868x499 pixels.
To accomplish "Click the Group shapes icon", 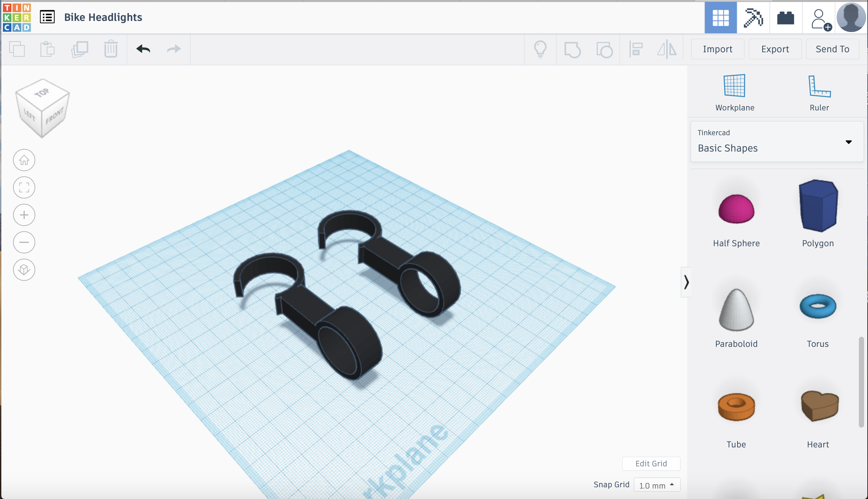I will 572,49.
